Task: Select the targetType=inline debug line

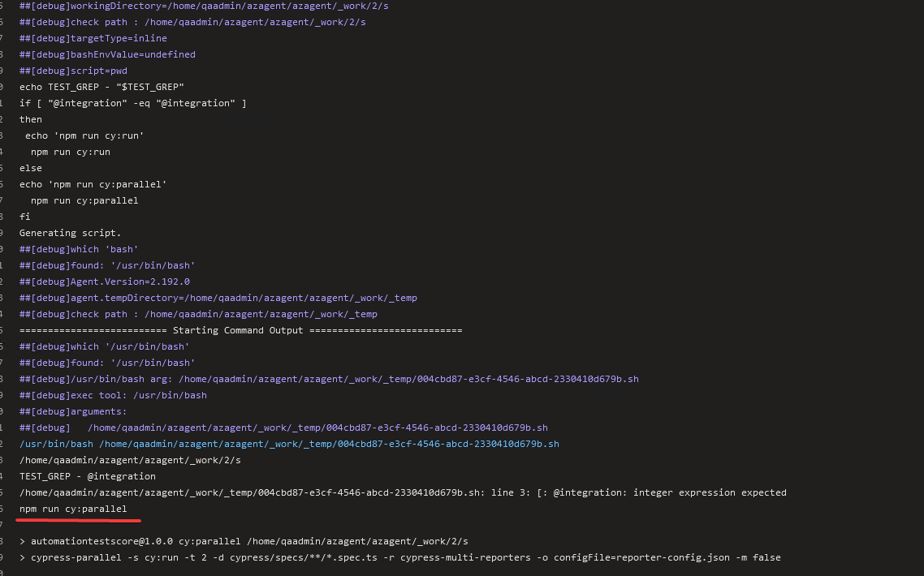Action: point(93,38)
